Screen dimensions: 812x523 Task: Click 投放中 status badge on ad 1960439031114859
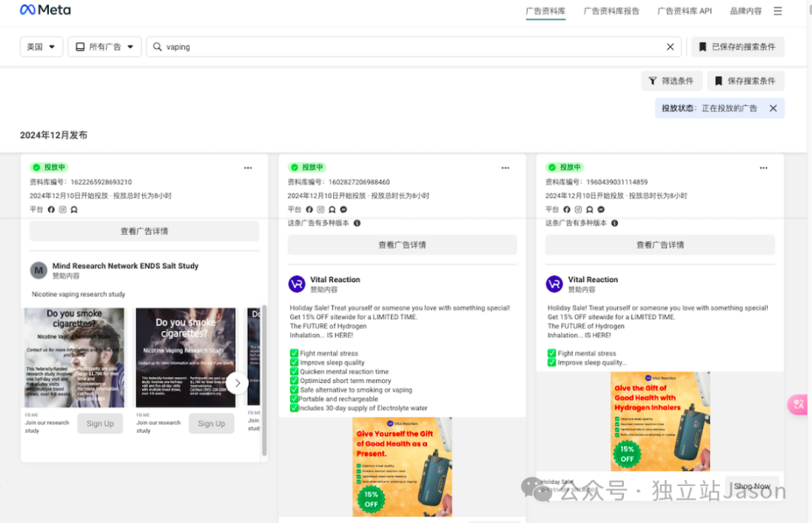(x=565, y=167)
